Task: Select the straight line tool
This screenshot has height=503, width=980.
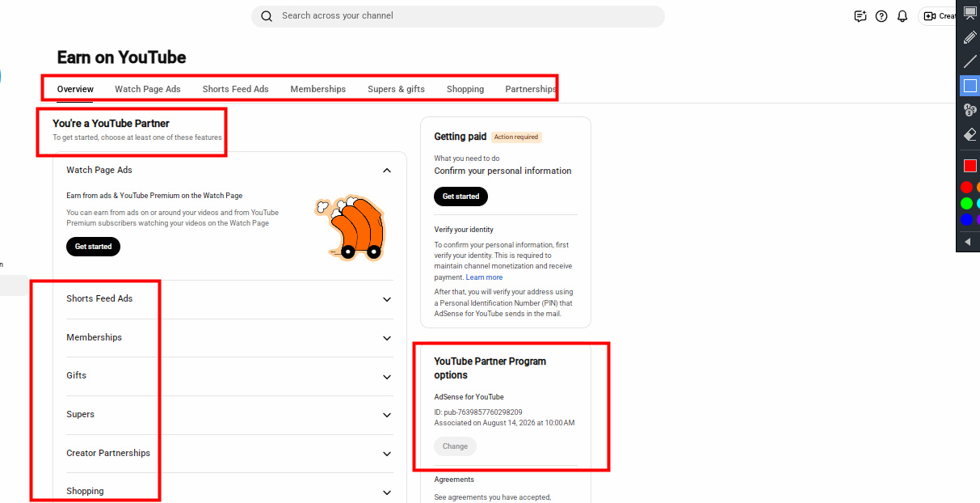Action: (970, 61)
